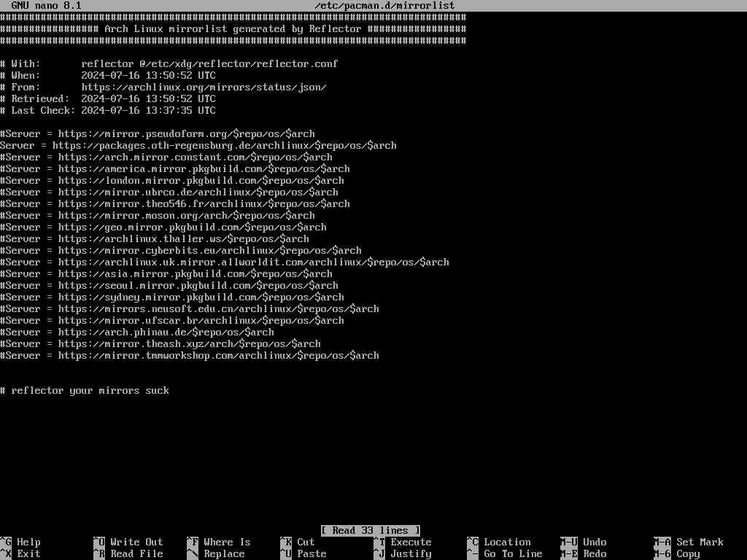Click the 'GNU nano 8.1' title text
Screen dimensions: 747x560
[46, 6]
